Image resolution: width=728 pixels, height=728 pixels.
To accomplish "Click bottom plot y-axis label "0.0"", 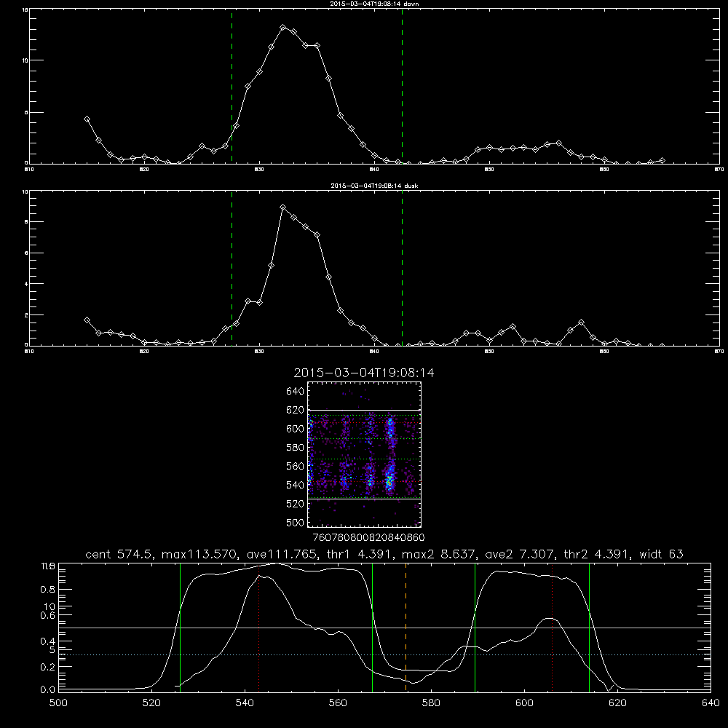I will pyautogui.click(x=48, y=690).
